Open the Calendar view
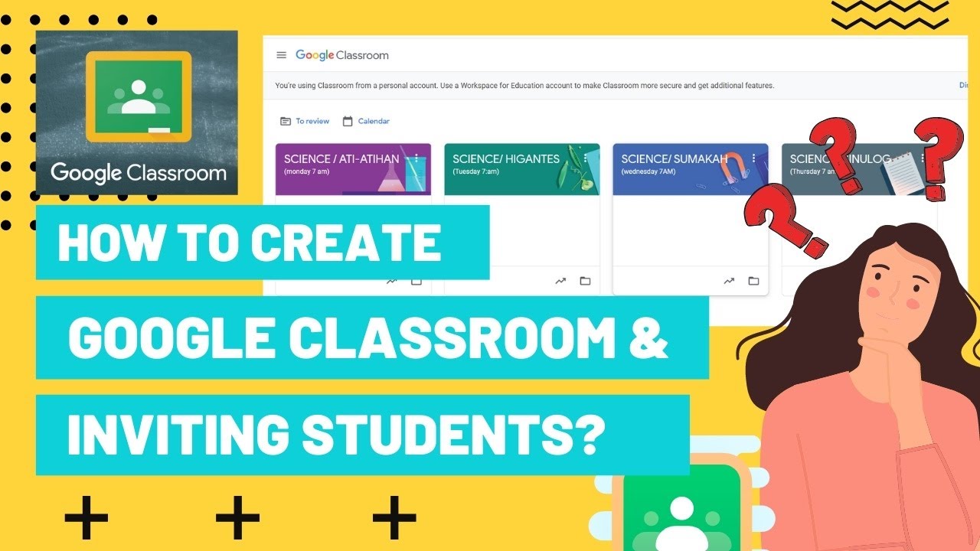Image resolution: width=980 pixels, height=551 pixels. click(x=374, y=121)
